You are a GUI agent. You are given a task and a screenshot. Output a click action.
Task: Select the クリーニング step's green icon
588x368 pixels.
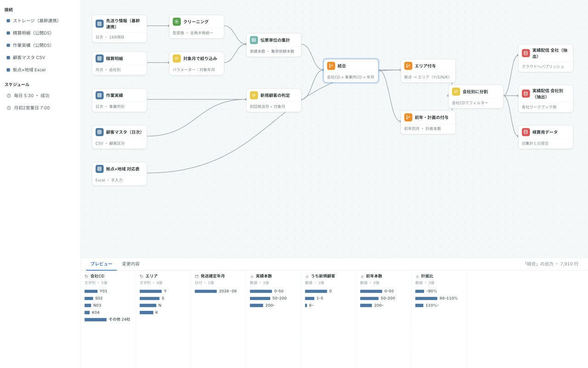(176, 22)
